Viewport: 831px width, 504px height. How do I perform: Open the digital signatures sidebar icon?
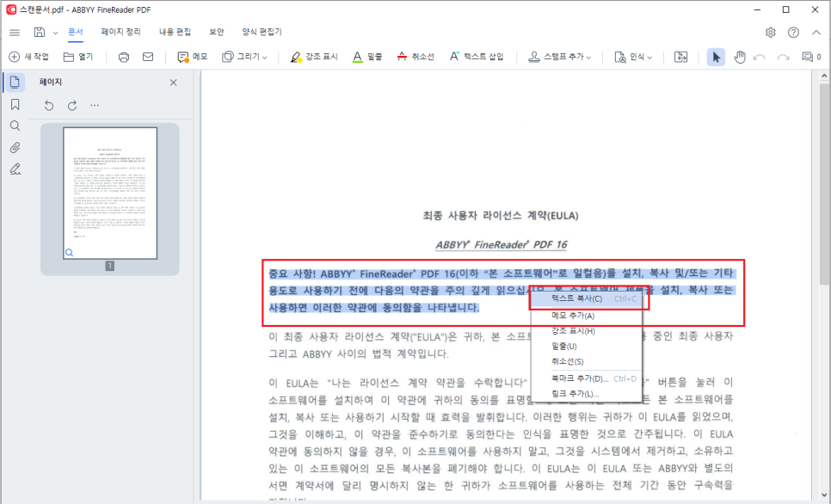15,169
